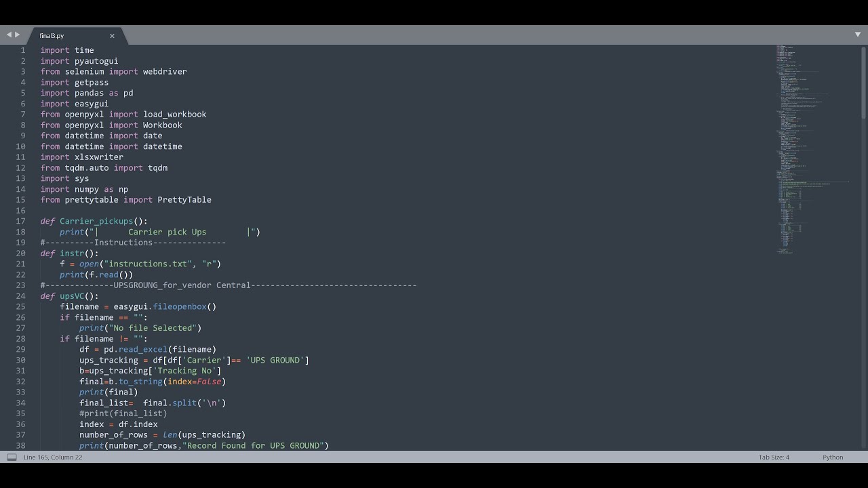Click the 'final_list= final.split' line
Image resolution: width=868 pixels, height=488 pixels.
153,403
